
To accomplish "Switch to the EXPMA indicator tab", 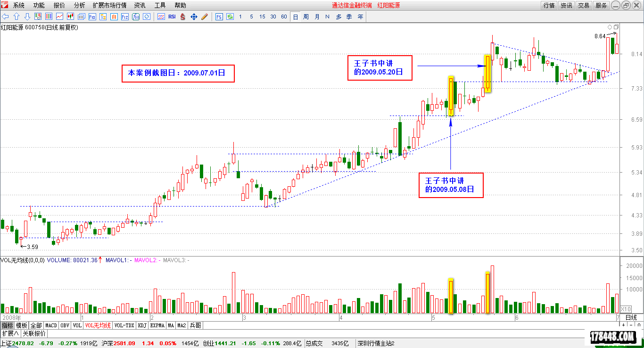I will [x=157, y=325].
